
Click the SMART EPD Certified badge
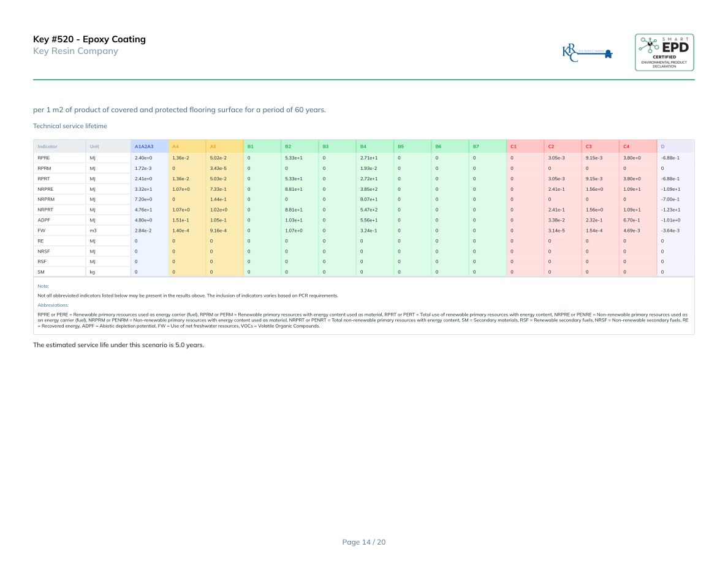pos(664,52)
